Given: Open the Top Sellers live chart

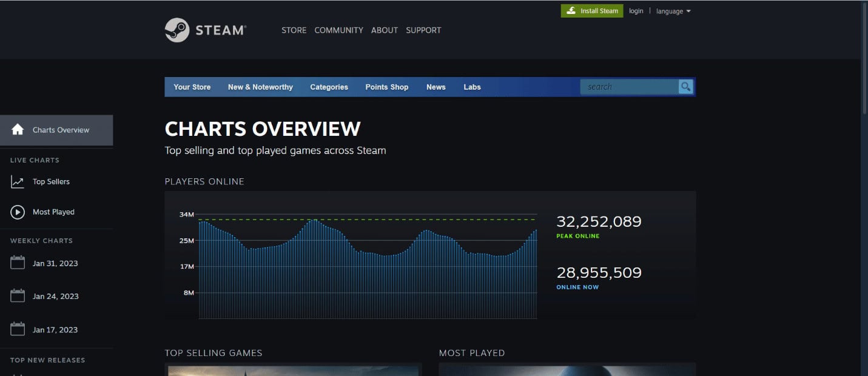Looking at the screenshot, I should pyautogui.click(x=56, y=181).
